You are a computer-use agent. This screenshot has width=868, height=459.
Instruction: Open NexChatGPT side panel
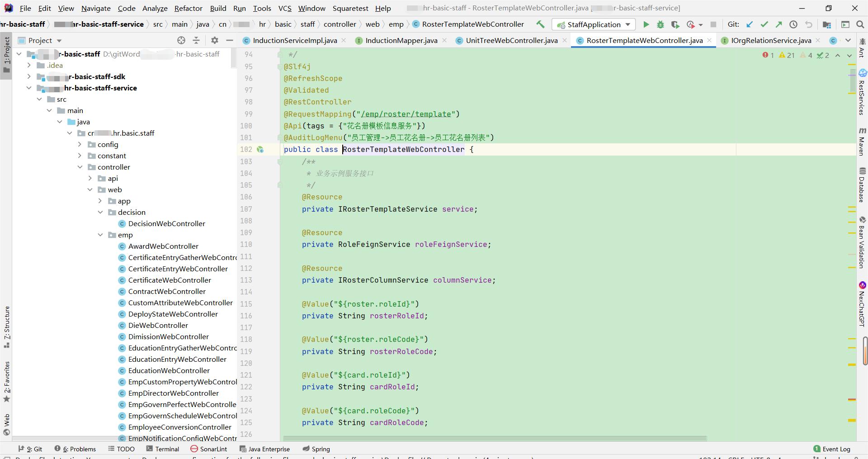pos(862,303)
